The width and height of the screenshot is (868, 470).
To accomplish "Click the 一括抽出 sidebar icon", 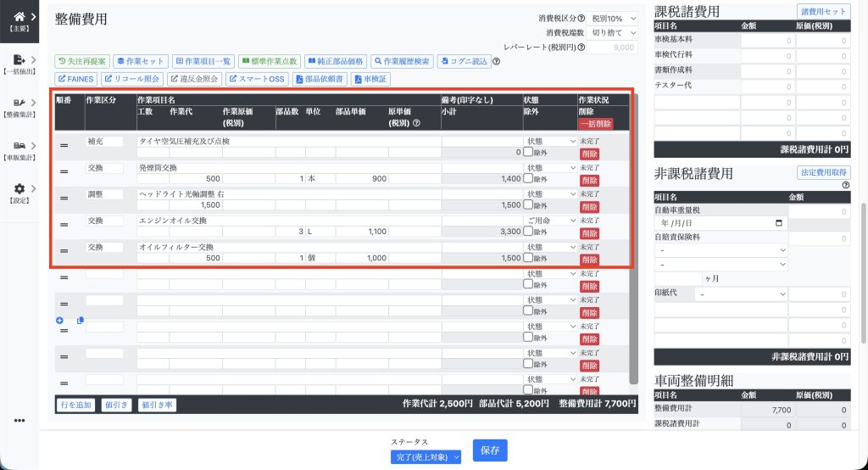I will (x=19, y=59).
